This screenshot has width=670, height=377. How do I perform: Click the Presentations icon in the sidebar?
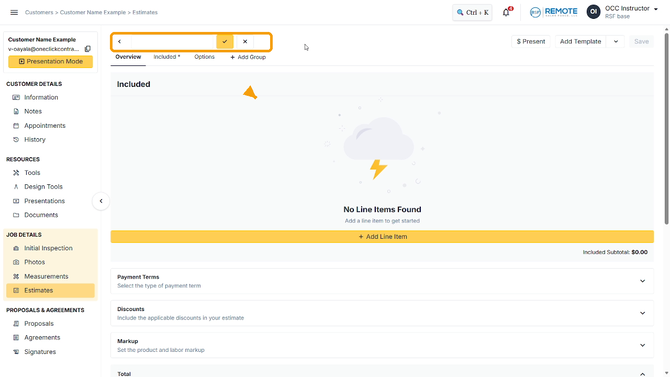(16, 201)
